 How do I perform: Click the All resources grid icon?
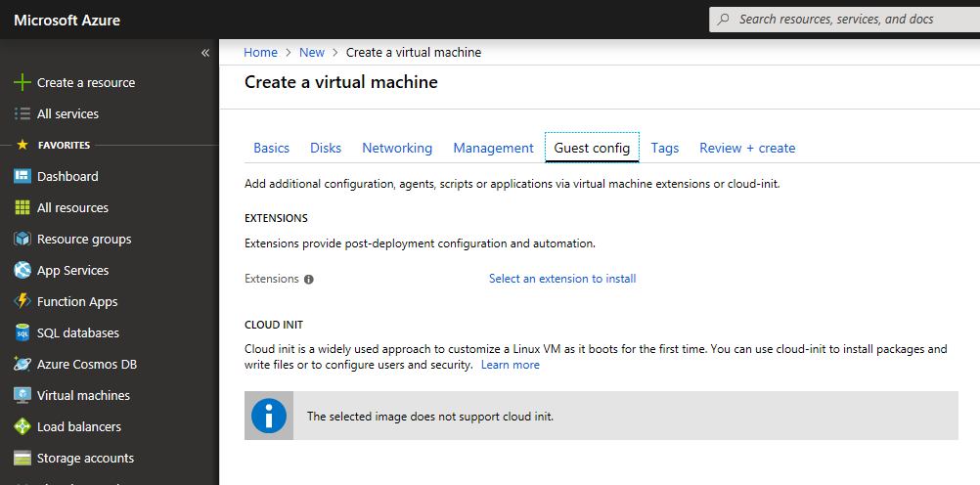point(22,207)
